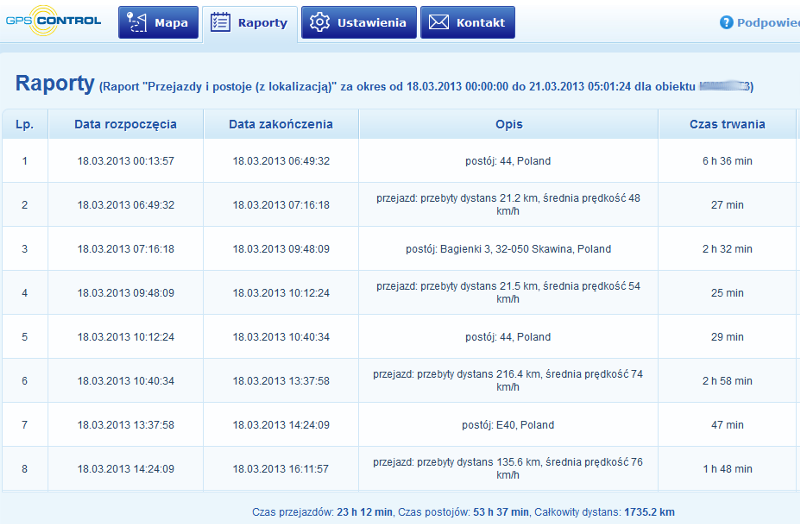Open the Kontakt tab
The image size is (800, 530).
pyautogui.click(x=467, y=22)
